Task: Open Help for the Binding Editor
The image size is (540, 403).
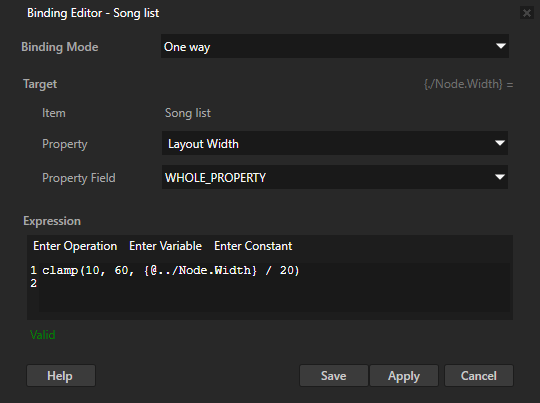Action: (61, 375)
